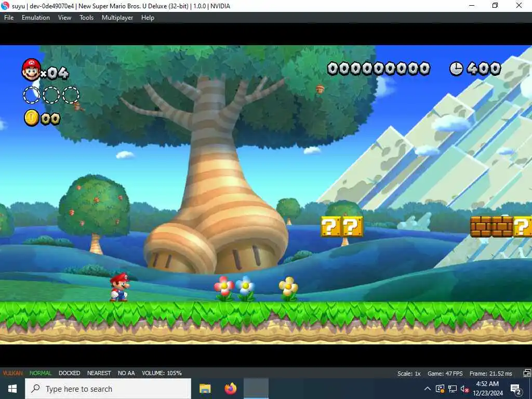Screen dimensions: 532x399
Task: Open the Help menu
Action: (148, 18)
